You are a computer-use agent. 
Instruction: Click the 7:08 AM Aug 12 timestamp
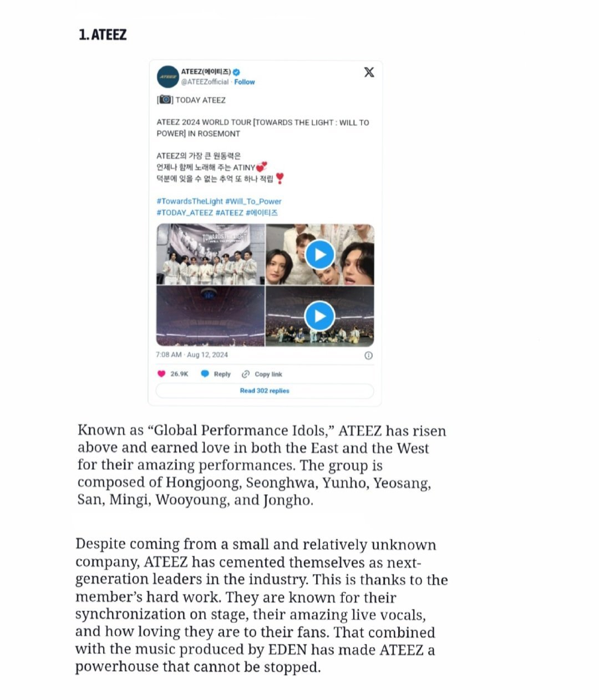[192, 355]
